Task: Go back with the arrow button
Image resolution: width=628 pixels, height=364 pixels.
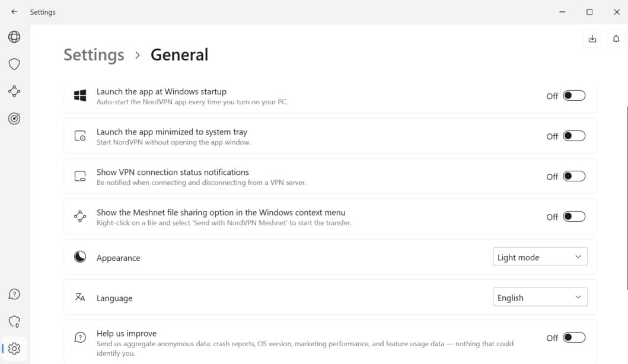Action: (14, 12)
